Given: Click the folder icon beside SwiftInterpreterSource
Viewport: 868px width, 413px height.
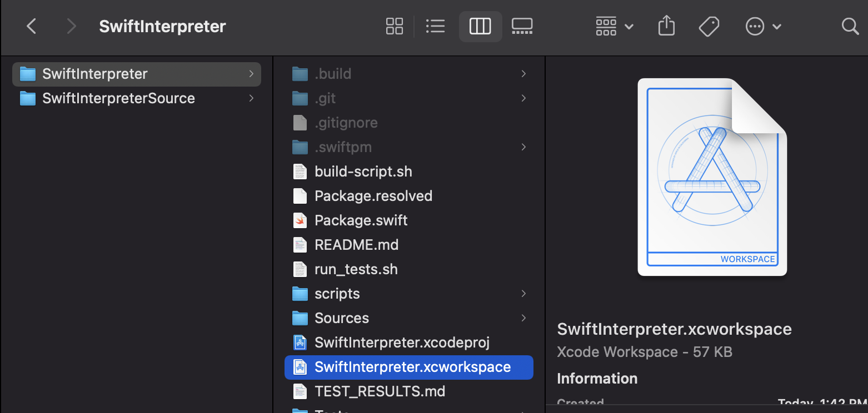Looking at the screenshot, I should tap(27, 98).
